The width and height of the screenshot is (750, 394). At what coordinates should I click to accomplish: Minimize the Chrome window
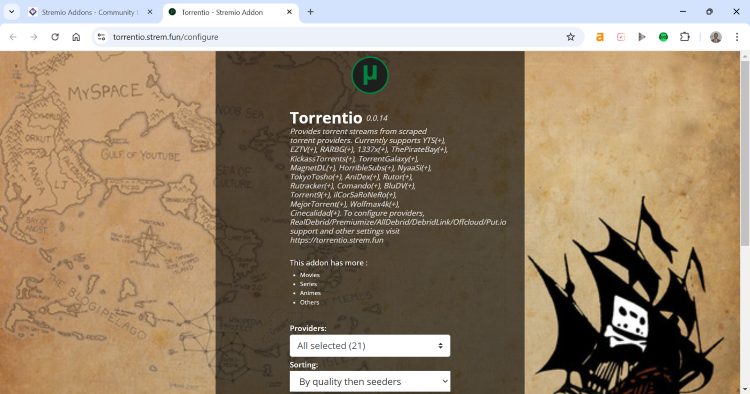[x=683, y=12]
